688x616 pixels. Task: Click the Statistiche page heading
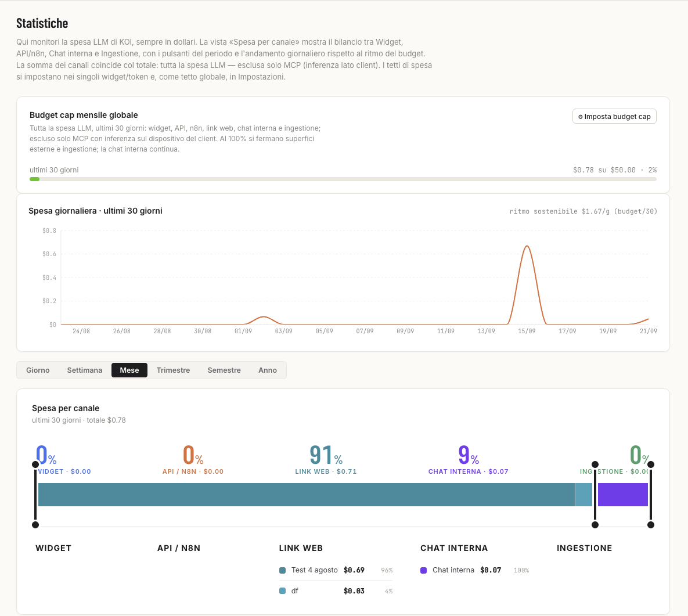[x=42, y=23]
